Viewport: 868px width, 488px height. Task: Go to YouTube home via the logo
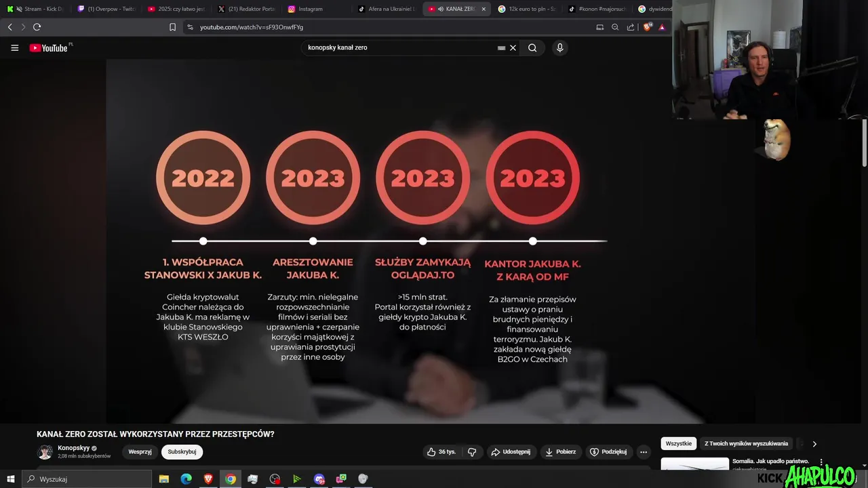49,48
